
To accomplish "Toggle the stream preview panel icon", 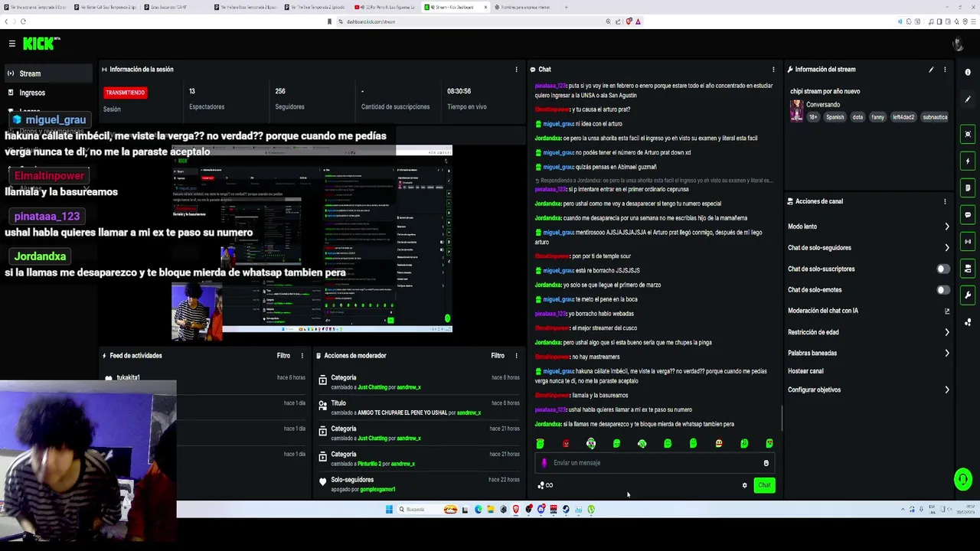I will coord(969,135).
